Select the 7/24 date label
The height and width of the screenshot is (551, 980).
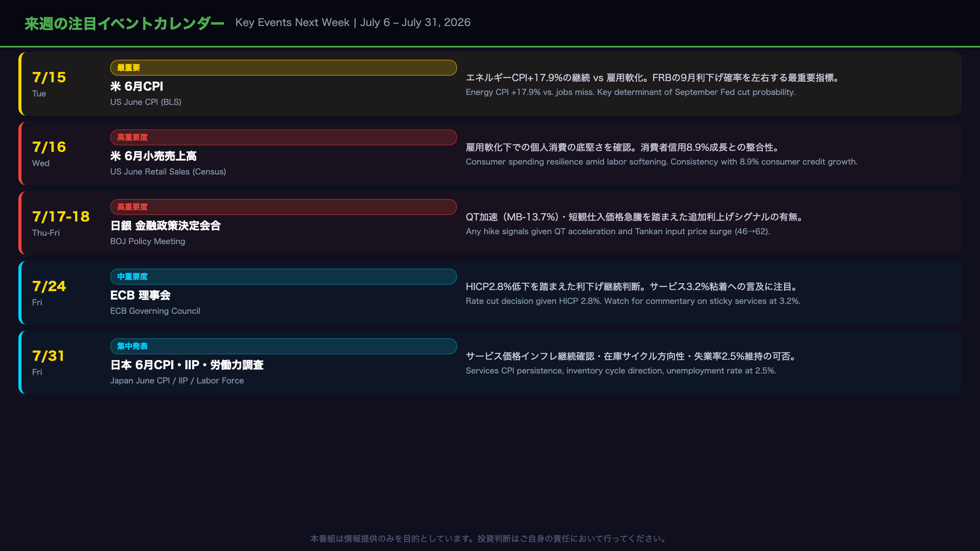[49, 286]
